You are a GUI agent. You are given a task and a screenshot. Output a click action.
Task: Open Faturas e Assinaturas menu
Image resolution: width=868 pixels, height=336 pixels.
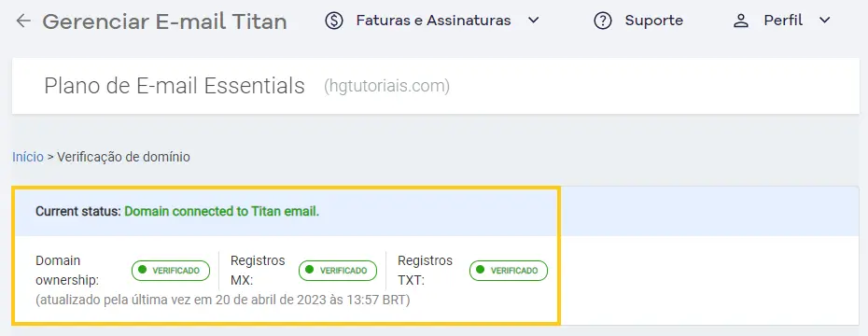(433, 21)
